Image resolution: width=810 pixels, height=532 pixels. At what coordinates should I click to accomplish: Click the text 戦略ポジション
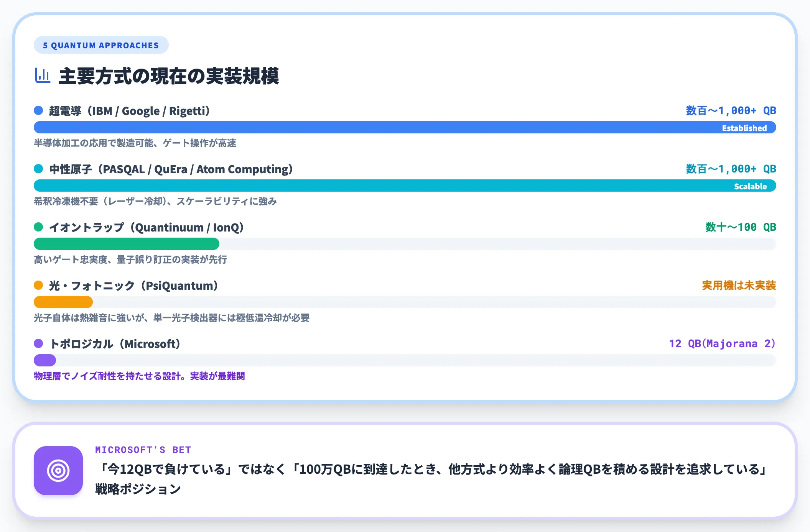pos(138,489)
